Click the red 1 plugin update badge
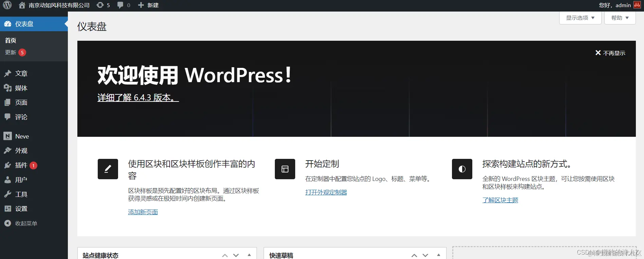 (x=33, y=165)
